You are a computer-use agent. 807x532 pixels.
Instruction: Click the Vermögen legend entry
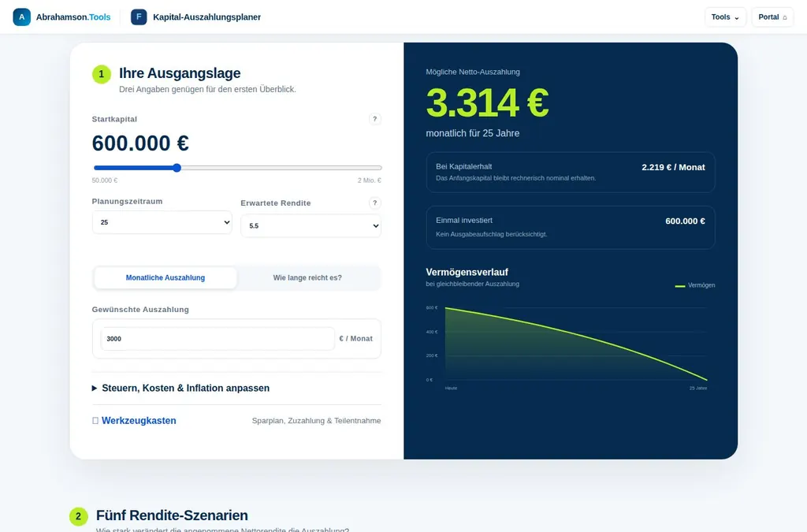click(x=695, y=285)
